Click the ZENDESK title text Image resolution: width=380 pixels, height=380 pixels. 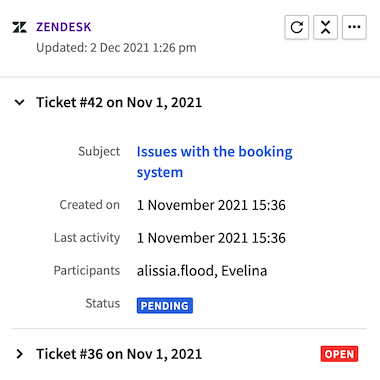coord(64,27)
